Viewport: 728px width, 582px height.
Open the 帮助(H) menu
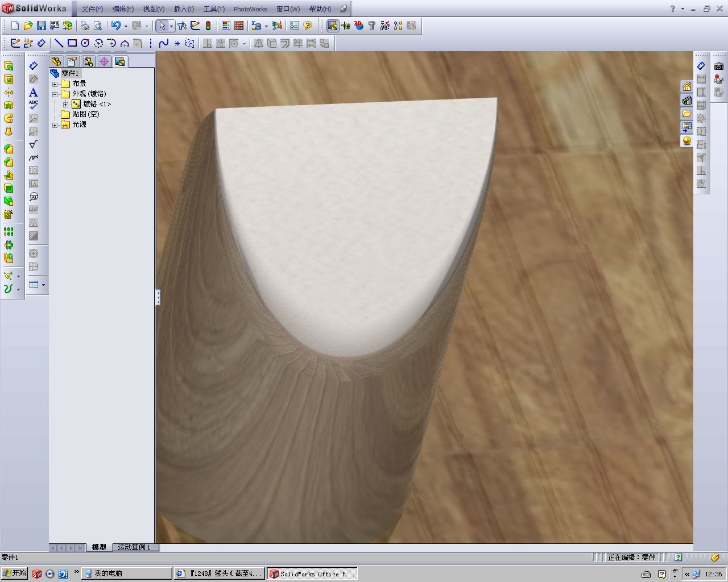pos(320,9)
